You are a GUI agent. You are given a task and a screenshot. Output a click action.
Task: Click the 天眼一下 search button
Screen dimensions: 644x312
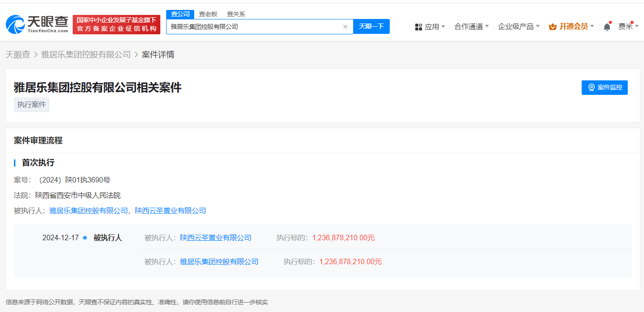coord(371,26)
